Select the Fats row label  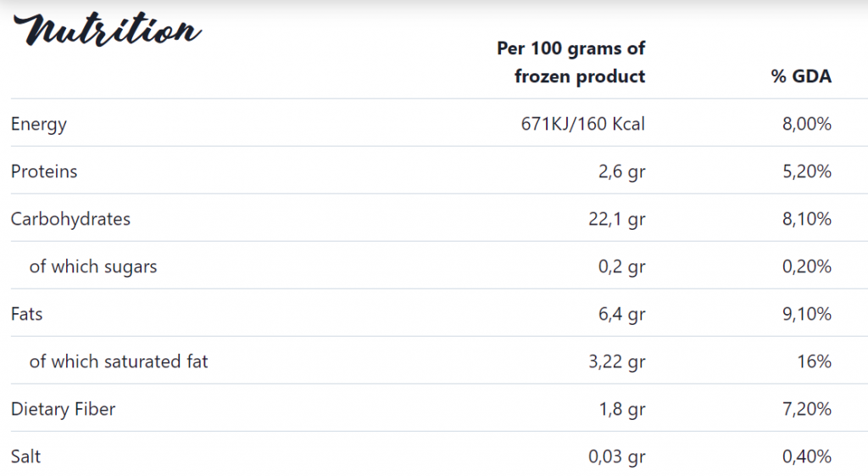(26, 314)
